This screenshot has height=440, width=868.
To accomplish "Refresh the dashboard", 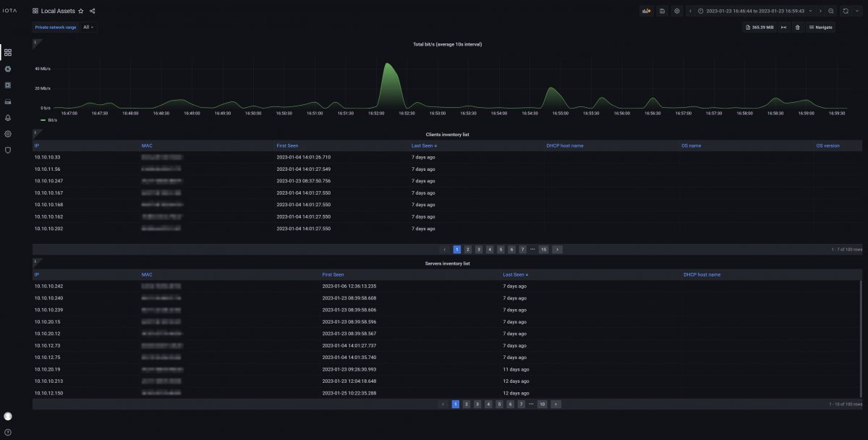I will (x=845, y=11).
